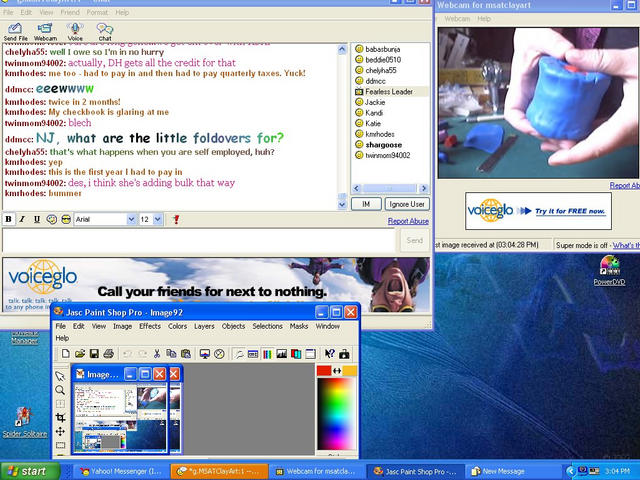Click the Windows start button
Screen dimensions: 640x480
29,471
